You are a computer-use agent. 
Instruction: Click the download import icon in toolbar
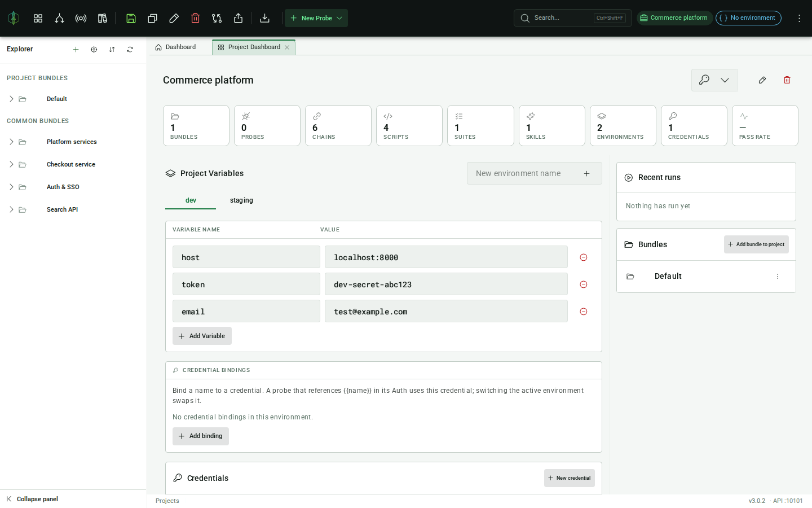(264, 18)
